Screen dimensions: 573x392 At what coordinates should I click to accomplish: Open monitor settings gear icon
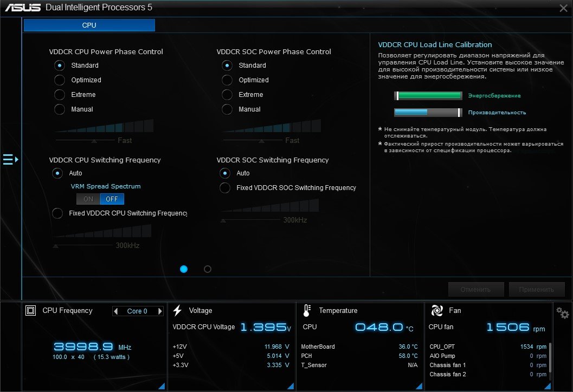click(562, 313)
